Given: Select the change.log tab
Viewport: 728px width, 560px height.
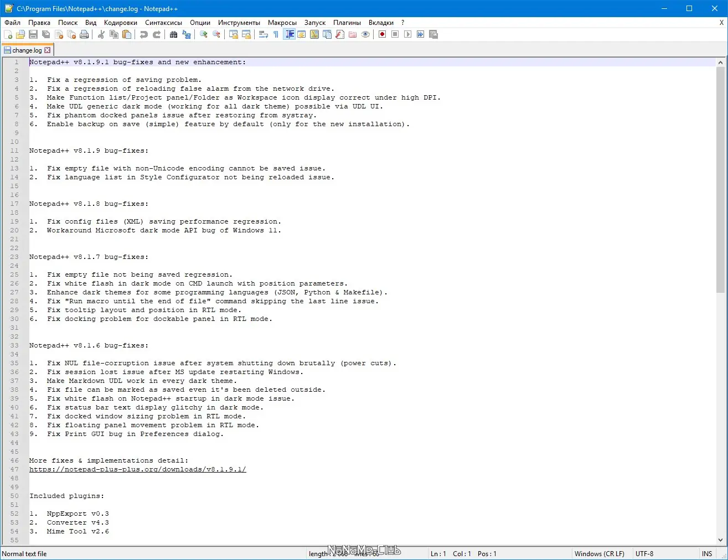Looking at the screenshot, I should 27,50.
